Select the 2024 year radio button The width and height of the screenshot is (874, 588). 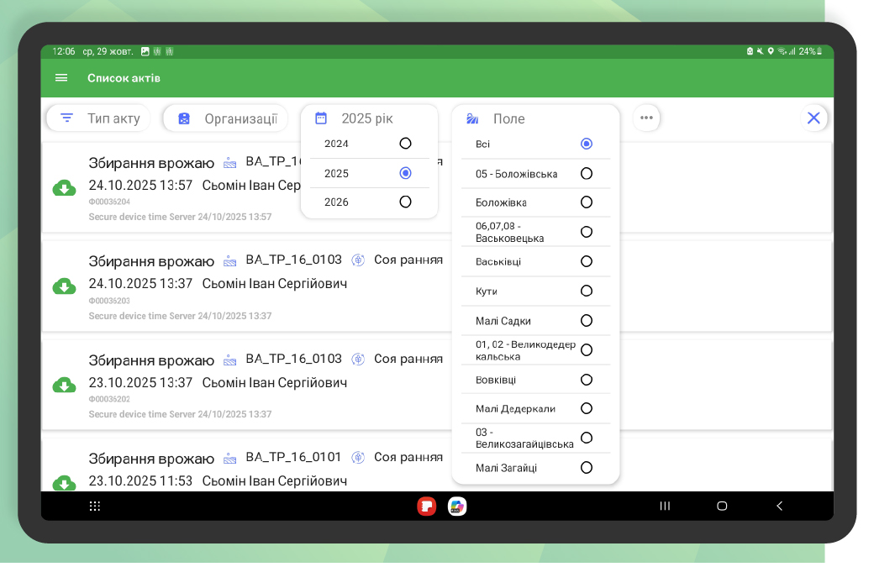pyautogui.click(x=405, y=144)
